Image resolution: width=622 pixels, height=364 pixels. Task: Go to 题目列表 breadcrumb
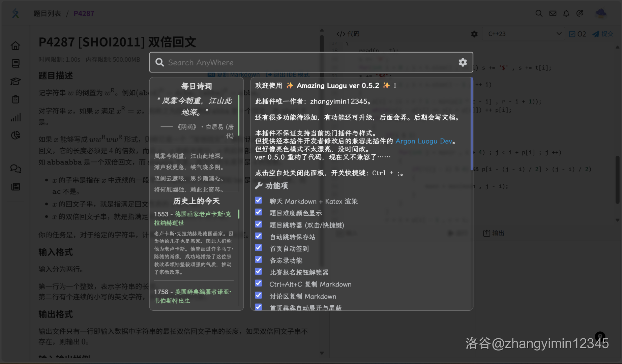coord(47,13)
